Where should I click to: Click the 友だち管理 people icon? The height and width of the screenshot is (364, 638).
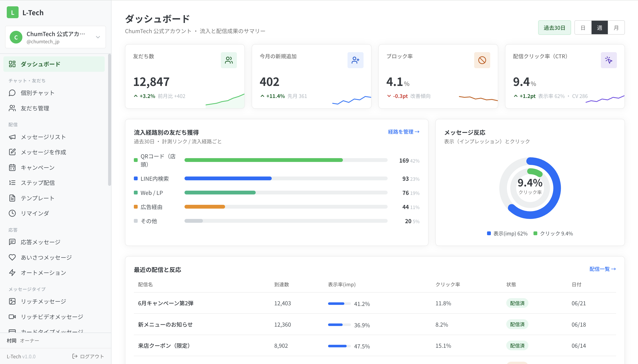[12, 108]
